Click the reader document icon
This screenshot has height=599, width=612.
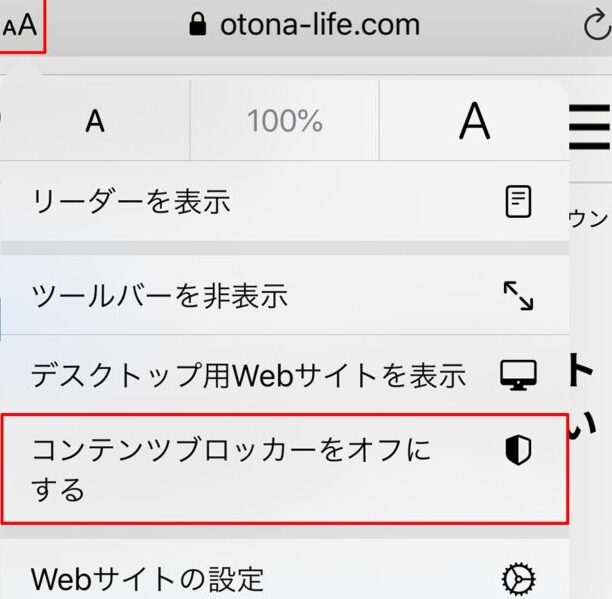517,202
